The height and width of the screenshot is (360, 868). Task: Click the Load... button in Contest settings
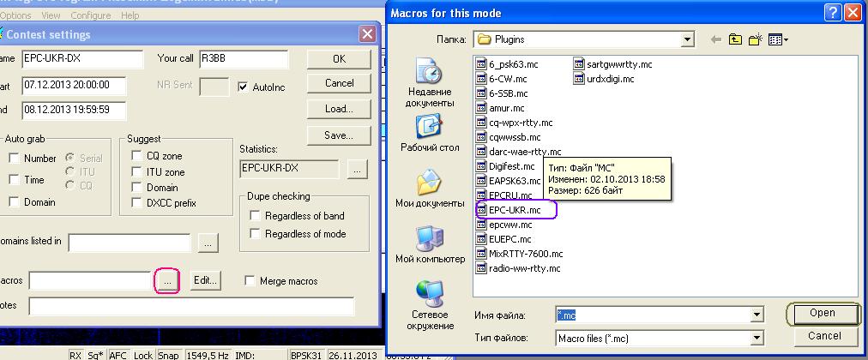coord(339,109)
